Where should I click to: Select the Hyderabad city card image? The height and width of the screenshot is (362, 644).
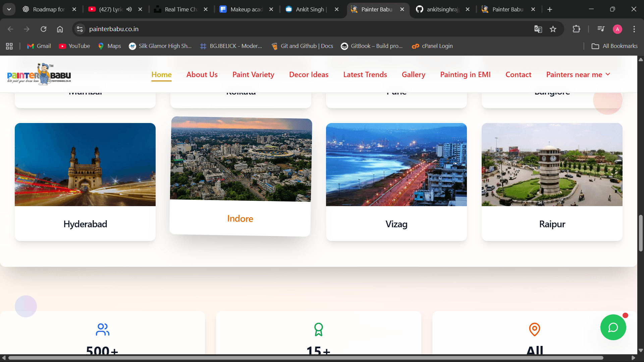click(85, 165)
